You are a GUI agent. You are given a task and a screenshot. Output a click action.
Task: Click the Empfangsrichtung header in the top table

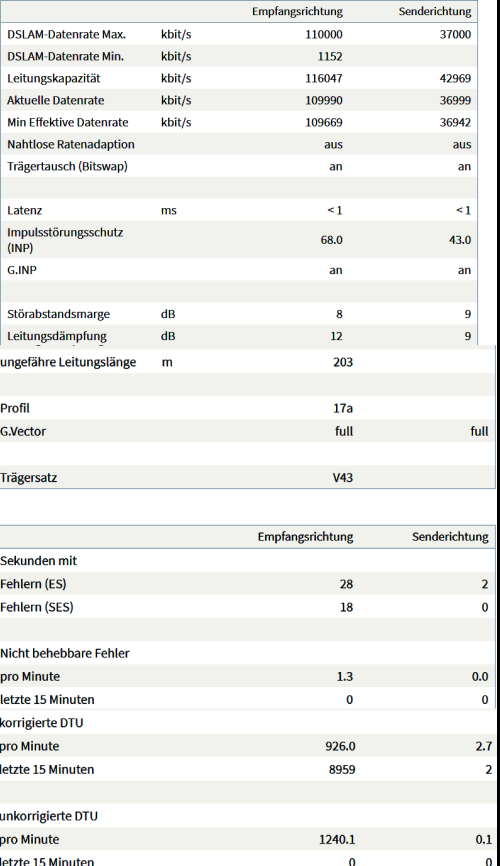(x=297, y=12)
